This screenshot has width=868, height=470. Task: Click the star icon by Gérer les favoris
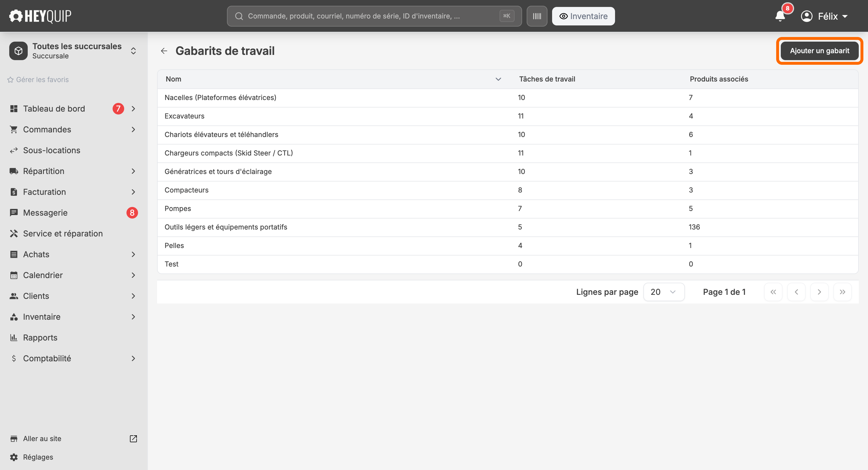[x=10, y=79]
